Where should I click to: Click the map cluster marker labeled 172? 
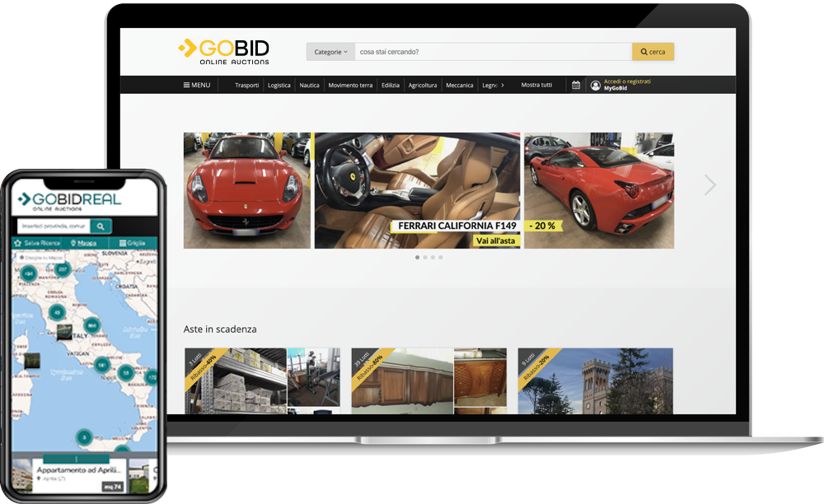(152, 377)
